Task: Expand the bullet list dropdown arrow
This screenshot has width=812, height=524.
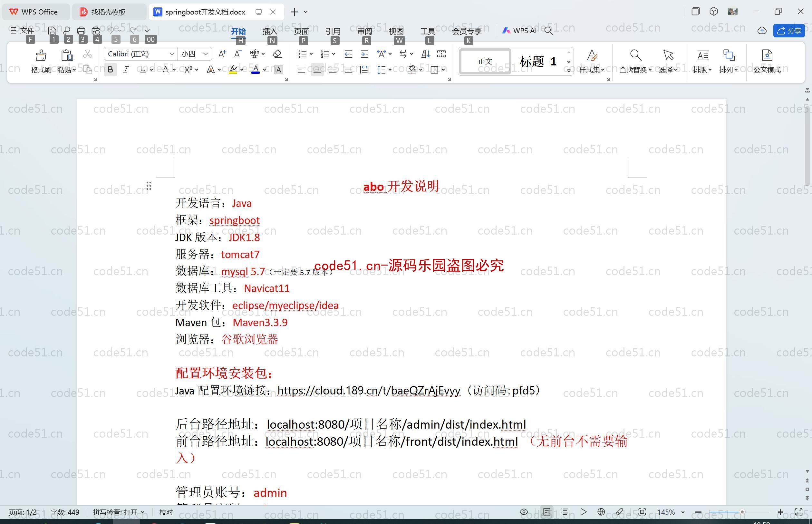Action: point(311,54)
